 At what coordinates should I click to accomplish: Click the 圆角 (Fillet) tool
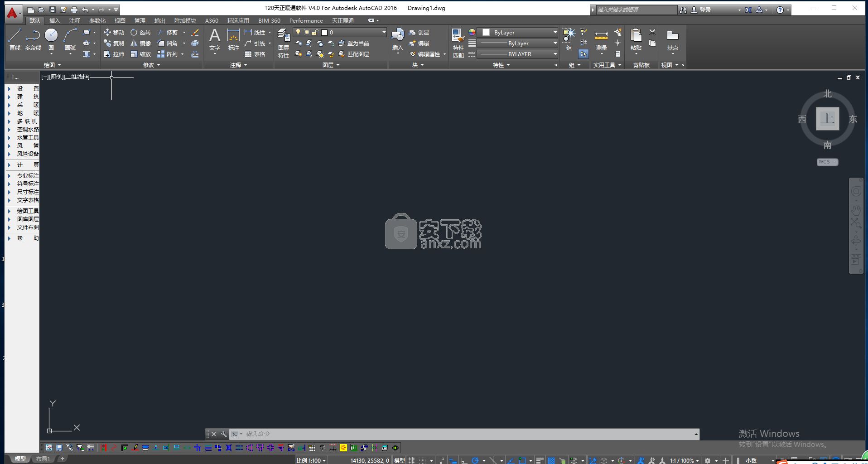pyautogui.click(x=167, y=43)
